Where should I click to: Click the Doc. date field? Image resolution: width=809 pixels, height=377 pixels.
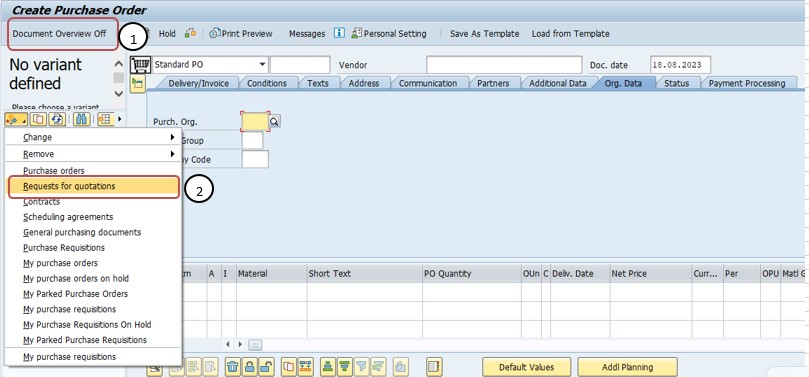681,65
